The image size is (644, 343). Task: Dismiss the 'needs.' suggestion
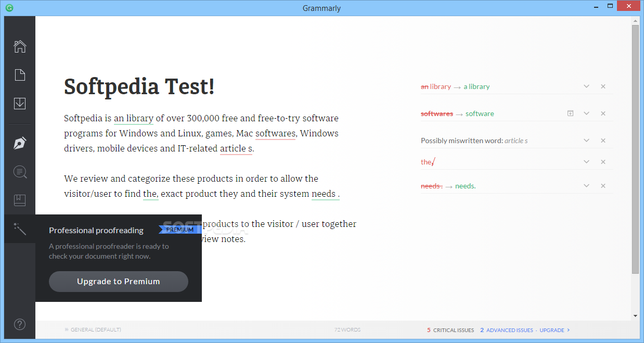[603, 186]
